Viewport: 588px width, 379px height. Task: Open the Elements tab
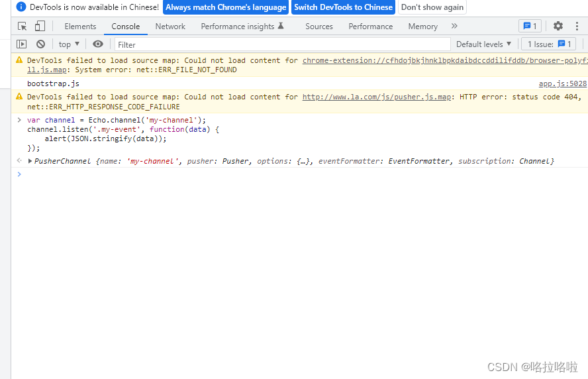click(80, 27)
